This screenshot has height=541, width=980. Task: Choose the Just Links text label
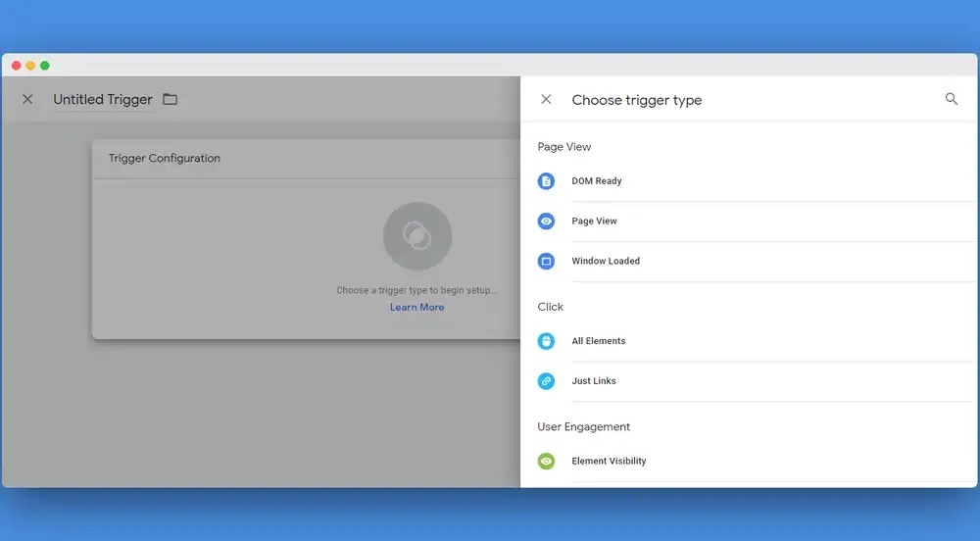[x=594, y=381]
